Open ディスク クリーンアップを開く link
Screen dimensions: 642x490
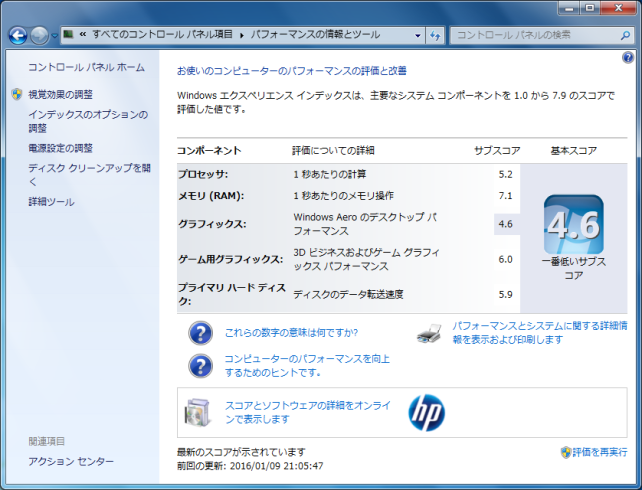coord(89,174)
